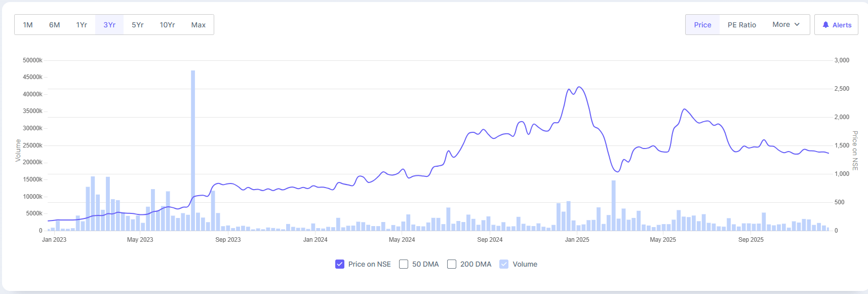Click the Jan 2025 x-axis label
This screenshot has width=868, height=294.
tap(577, 240)
